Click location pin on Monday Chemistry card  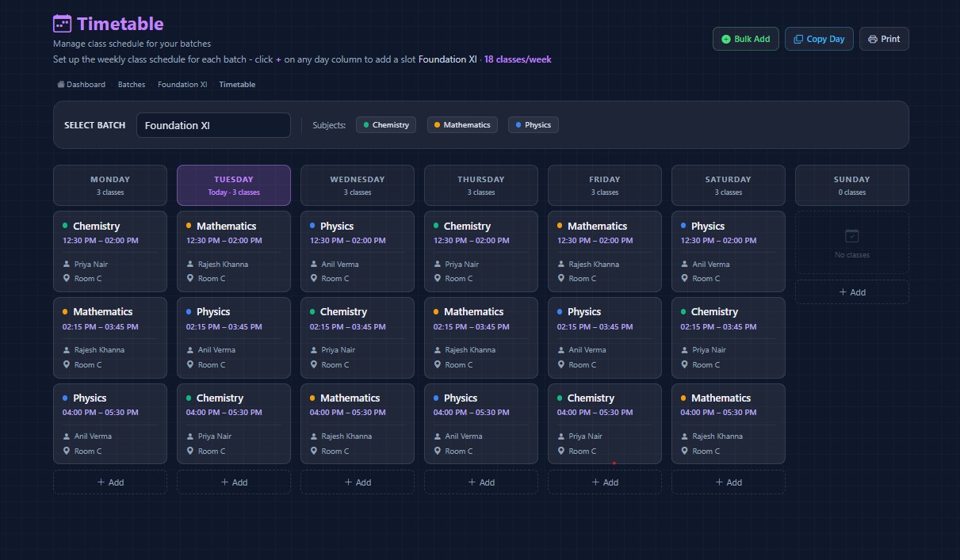[x=67, y=279]
